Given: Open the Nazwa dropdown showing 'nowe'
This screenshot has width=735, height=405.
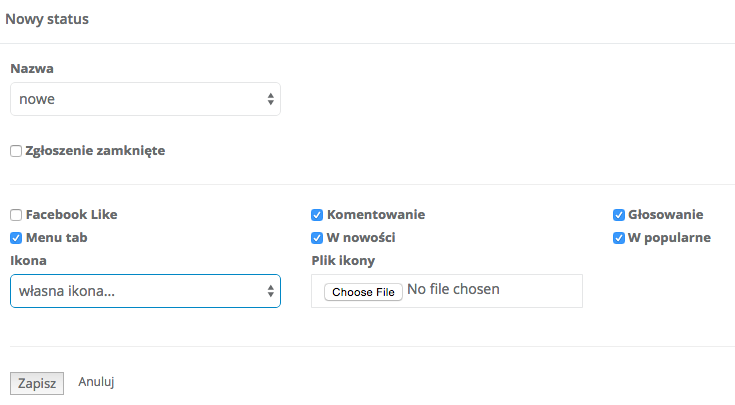Looking at the screenshot, I should click(x=140, y=99).
